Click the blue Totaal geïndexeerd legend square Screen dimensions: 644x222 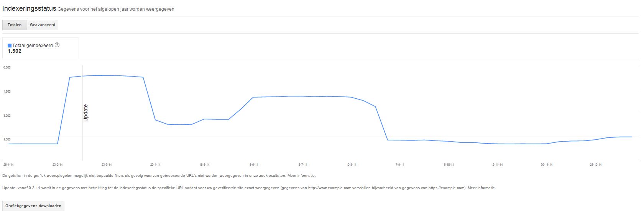click(x=10, y=46)
